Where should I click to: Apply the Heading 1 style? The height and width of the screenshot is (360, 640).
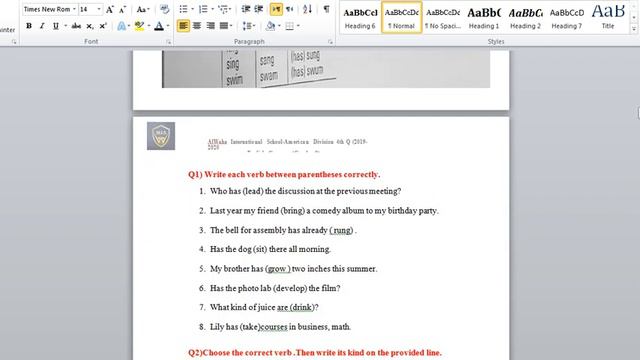[x=484, y=18]
